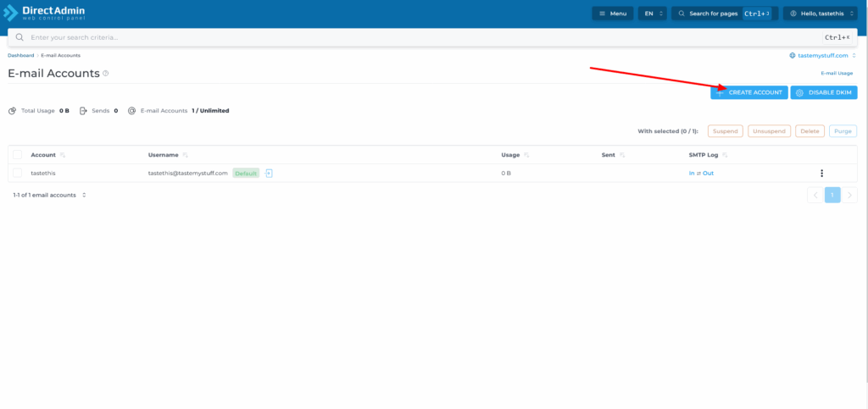This screenshot has width=868, height=409.
Task: Click the Disable DKIM button
Action: point(823,92)
